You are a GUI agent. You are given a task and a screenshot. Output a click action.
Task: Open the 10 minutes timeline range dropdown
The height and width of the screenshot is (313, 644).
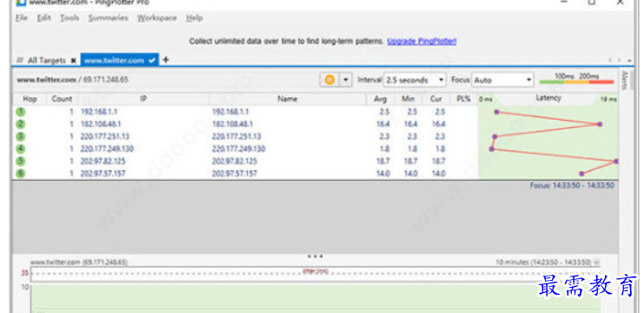pos(547,262)
